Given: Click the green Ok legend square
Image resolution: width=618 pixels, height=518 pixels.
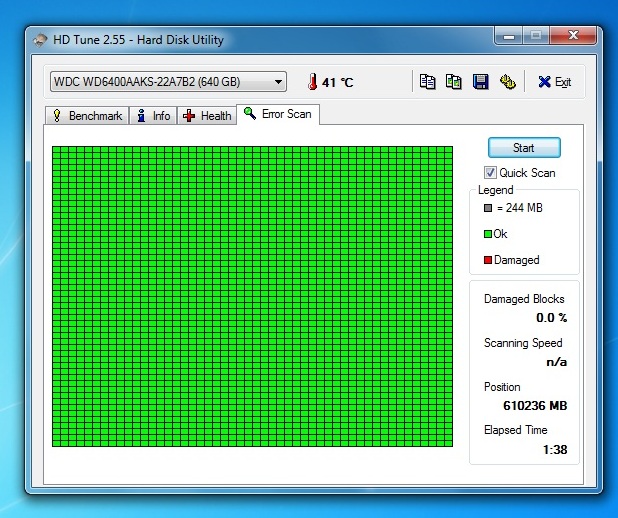Looking at the screenshot, I should tap(488, 234).
